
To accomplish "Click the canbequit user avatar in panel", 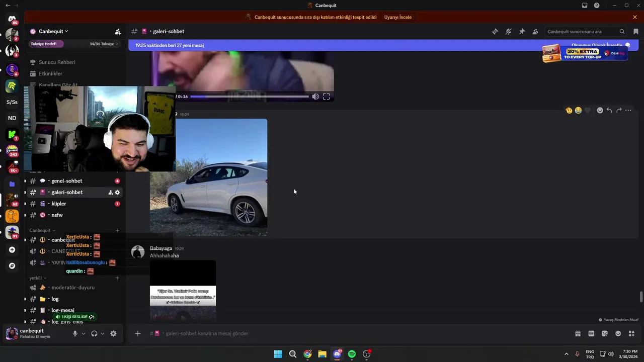I will click(12, 333).
